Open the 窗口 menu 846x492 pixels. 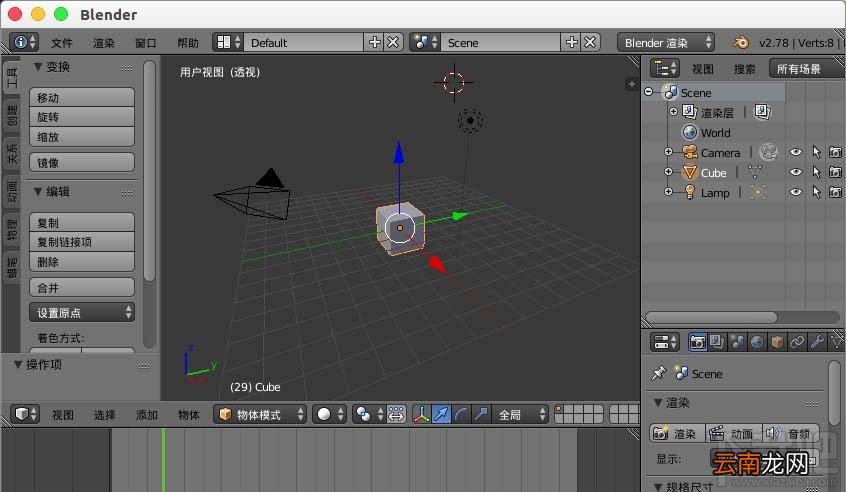(146, 43)
